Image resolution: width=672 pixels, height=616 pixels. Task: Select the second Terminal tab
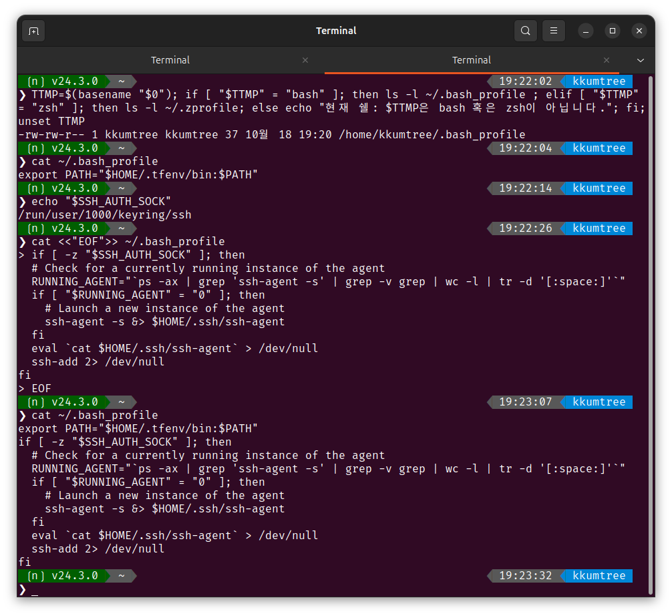[x=472, y=60]
